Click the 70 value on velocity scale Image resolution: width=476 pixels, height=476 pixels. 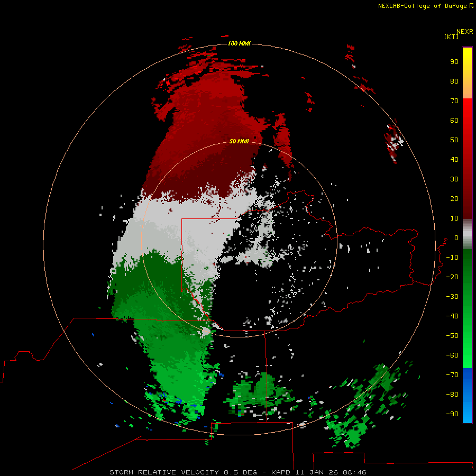tap(454, 101)
